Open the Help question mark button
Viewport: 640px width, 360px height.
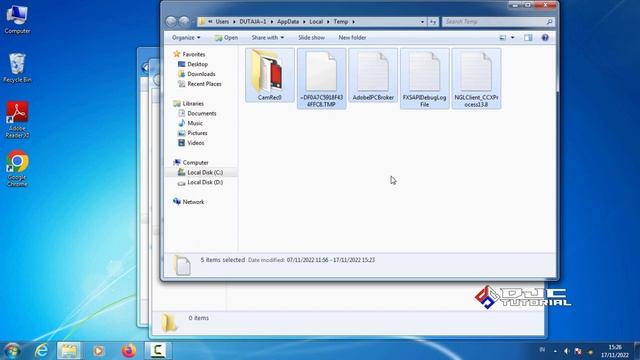(x=545, y=38)
